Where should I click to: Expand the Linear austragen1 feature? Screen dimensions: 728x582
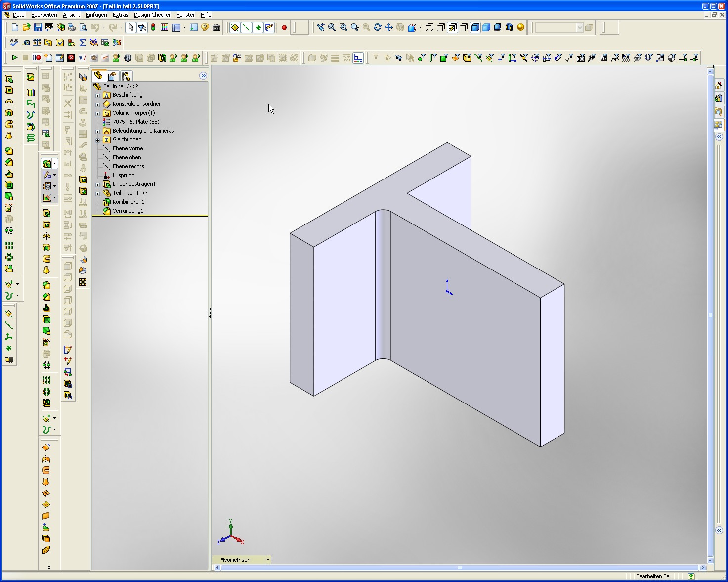[97, 184]
